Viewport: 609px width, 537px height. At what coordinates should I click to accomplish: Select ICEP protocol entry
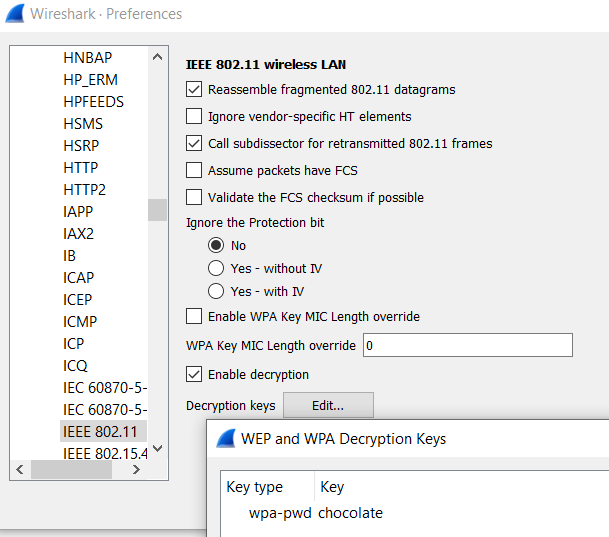(78, 300)
